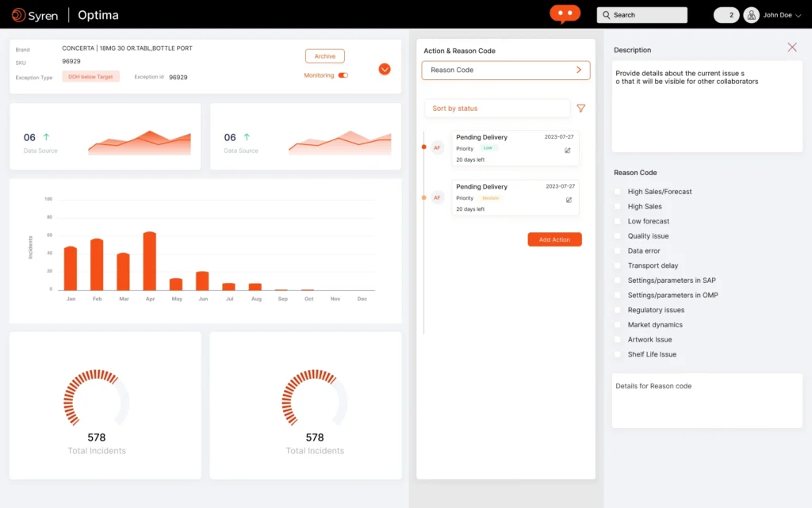Click the search magnifier icon
The height and width of the screenshot is (508, 812).
607,15
